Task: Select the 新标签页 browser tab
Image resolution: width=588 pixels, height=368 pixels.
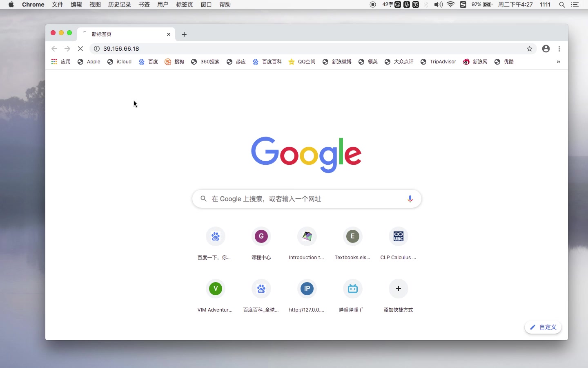Action: click(126, 34)
